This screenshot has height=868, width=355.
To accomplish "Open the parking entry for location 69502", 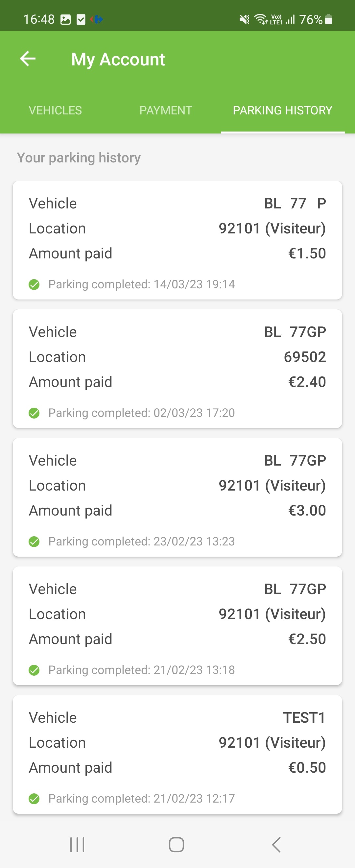I will tap(177, 369).
